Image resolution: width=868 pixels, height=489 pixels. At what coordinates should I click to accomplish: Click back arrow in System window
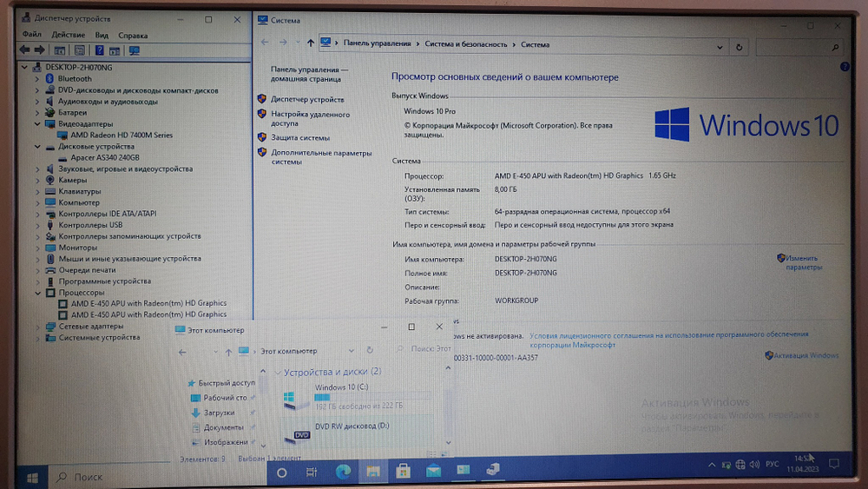coord(265,42)
